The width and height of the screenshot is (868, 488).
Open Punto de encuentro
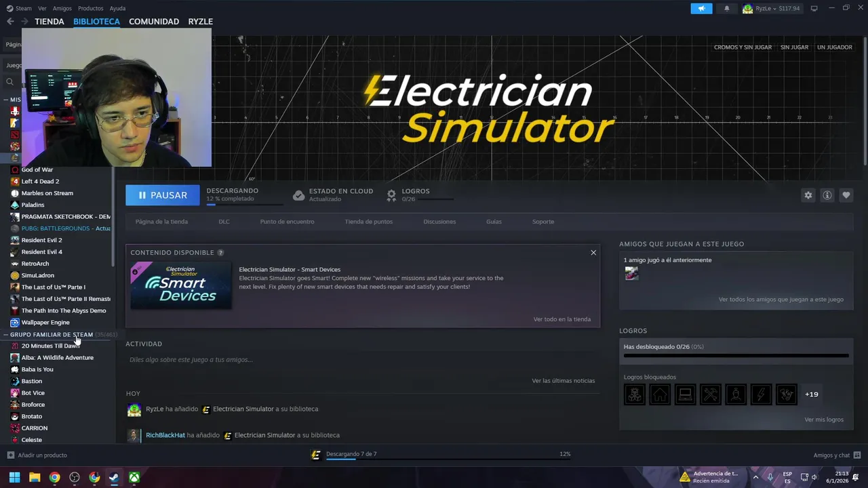point(287,222)
